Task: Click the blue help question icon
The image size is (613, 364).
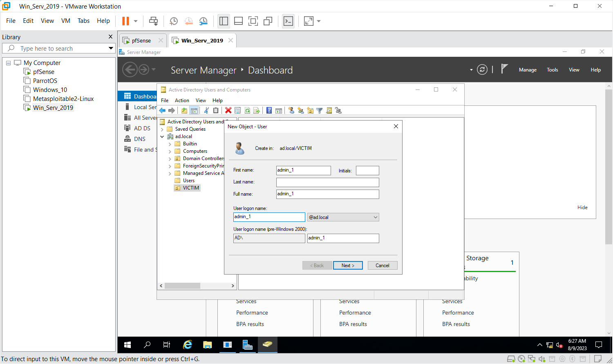Action: click(x=269, y=110)
